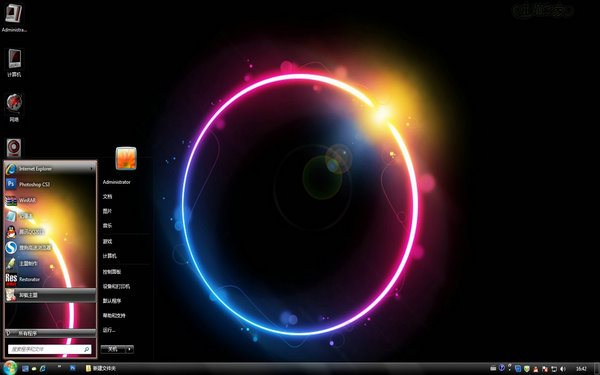The height and width of the screenshot is (375, 600).
Task: Select 运行... from Start menu
Action: 109,330
